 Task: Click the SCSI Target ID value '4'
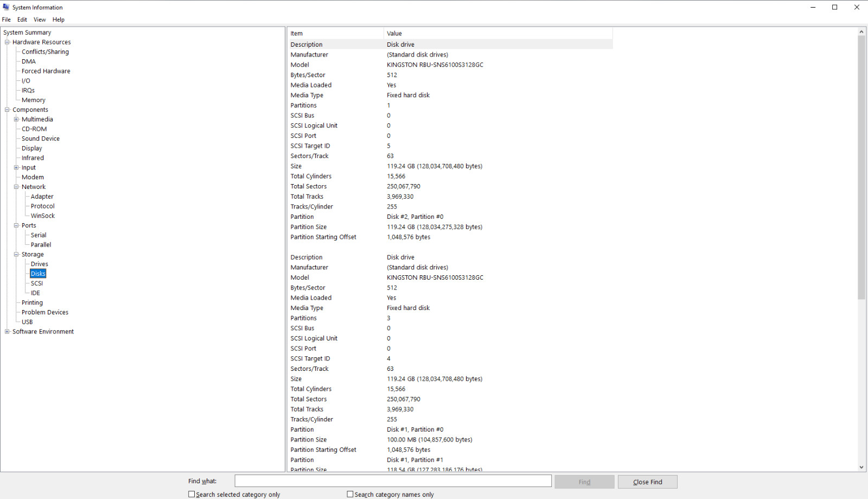click(388, 359)
